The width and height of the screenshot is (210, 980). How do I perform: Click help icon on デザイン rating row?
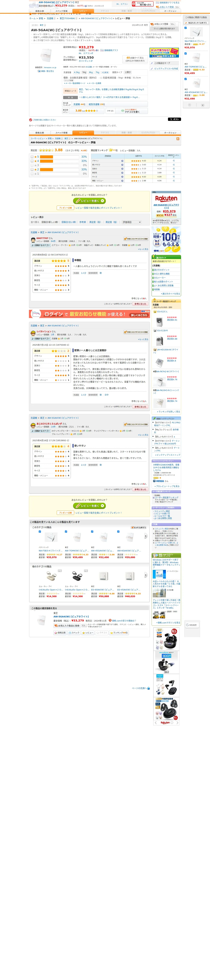pyautogui.click(x=122, y=161)
